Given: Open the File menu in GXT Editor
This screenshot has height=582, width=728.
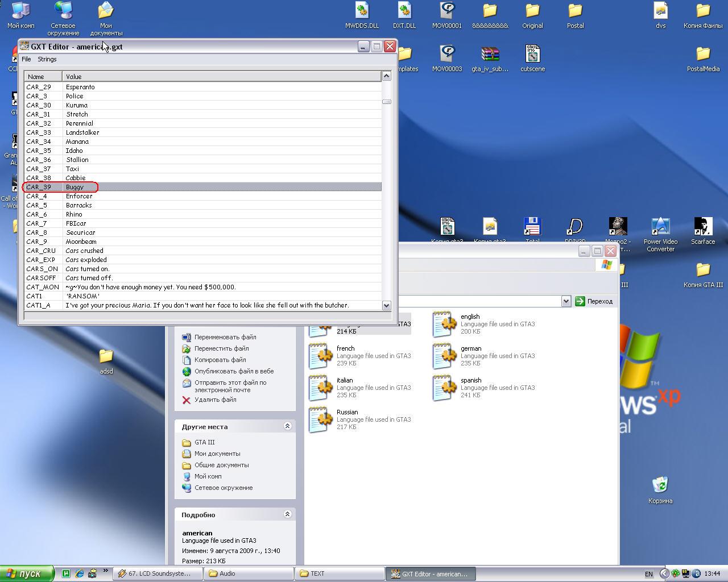Looking at the screenshot, I should tap(26, 59).
